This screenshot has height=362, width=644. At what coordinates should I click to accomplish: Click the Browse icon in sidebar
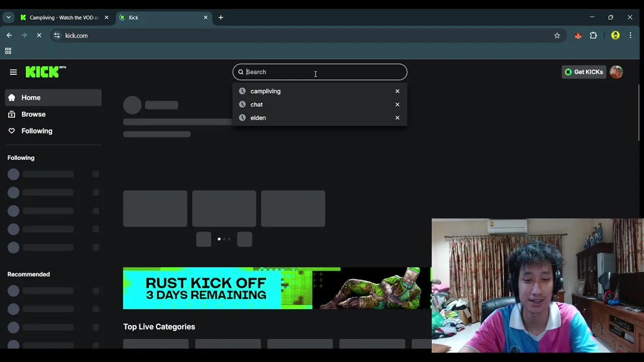(x=12, y=114)
